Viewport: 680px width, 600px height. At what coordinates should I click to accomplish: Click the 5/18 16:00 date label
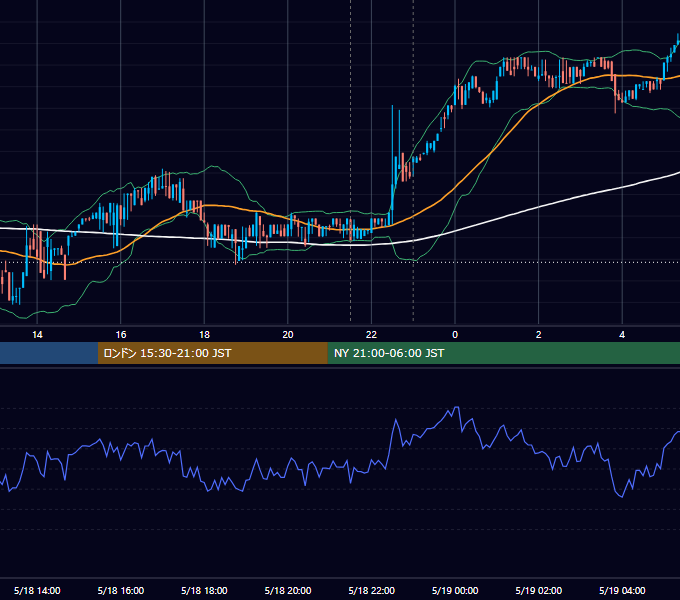(x=121, y=590)
